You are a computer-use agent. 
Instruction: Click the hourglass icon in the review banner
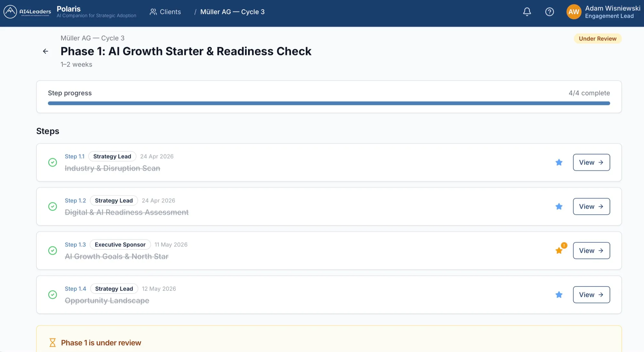(52, 343)
